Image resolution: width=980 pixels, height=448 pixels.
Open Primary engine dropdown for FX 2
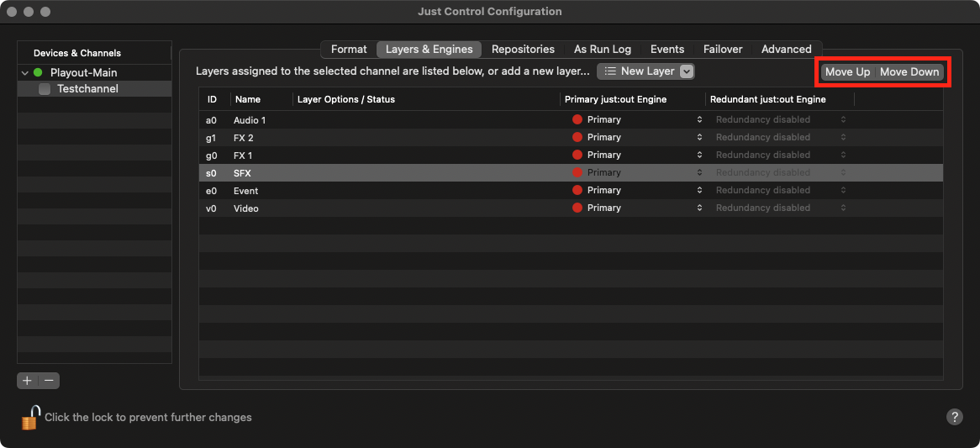(x=699, y=137)
